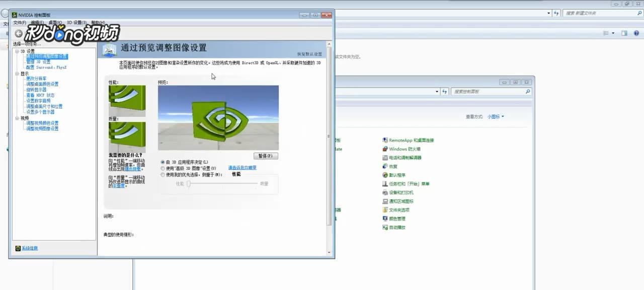Screen dimensions: 644x290
Task: Click refresh button beside Control Panel address bar
Action: (445, 92)
